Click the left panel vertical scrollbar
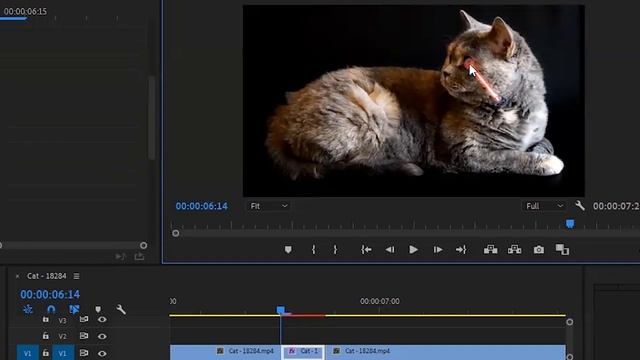 pyautogui.click(x=151, y=118)
